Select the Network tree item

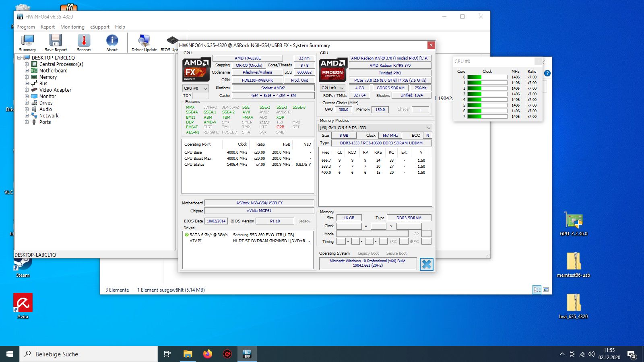point(49,116)
